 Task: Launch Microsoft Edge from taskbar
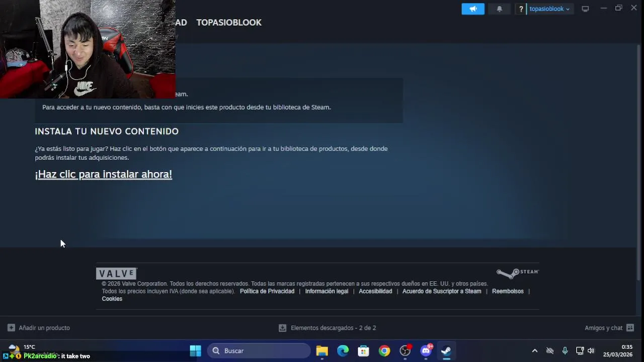click(x=343, y=351)
